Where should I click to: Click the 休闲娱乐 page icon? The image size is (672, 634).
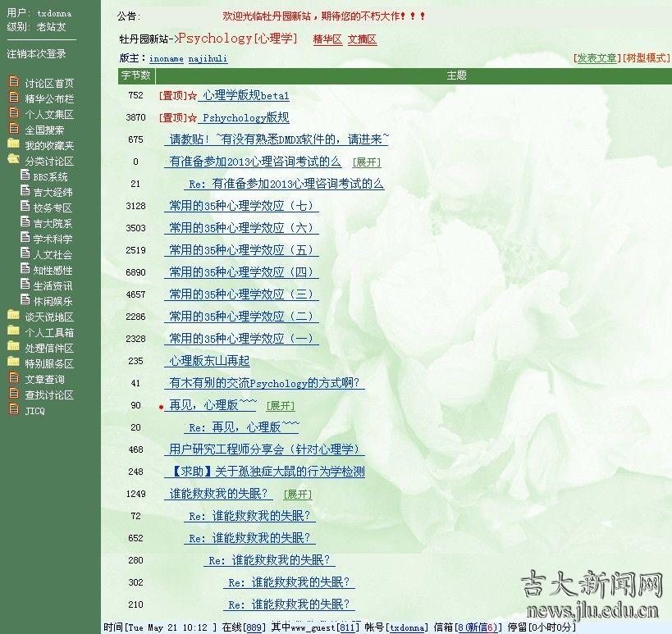tap(25, 301)
